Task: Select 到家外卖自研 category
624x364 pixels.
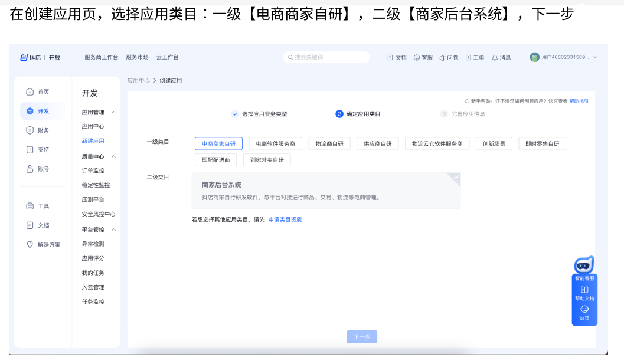Action: pyautogui.click(x=267, y=159)
